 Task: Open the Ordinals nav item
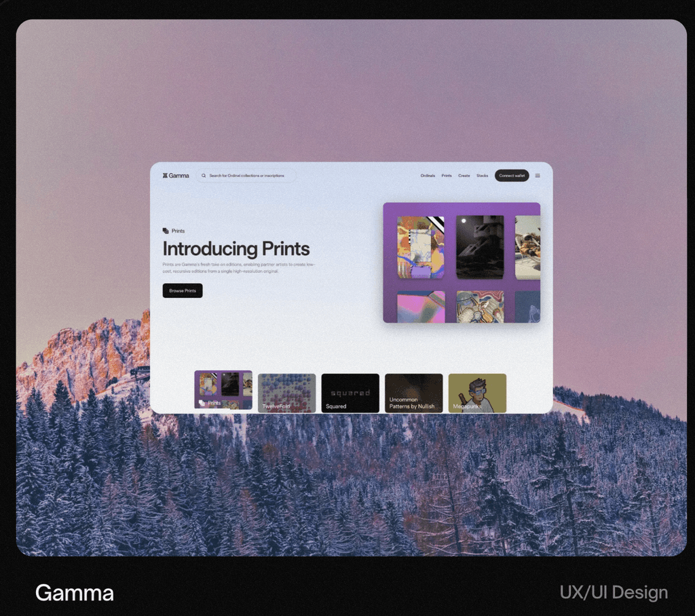[428, 176]
